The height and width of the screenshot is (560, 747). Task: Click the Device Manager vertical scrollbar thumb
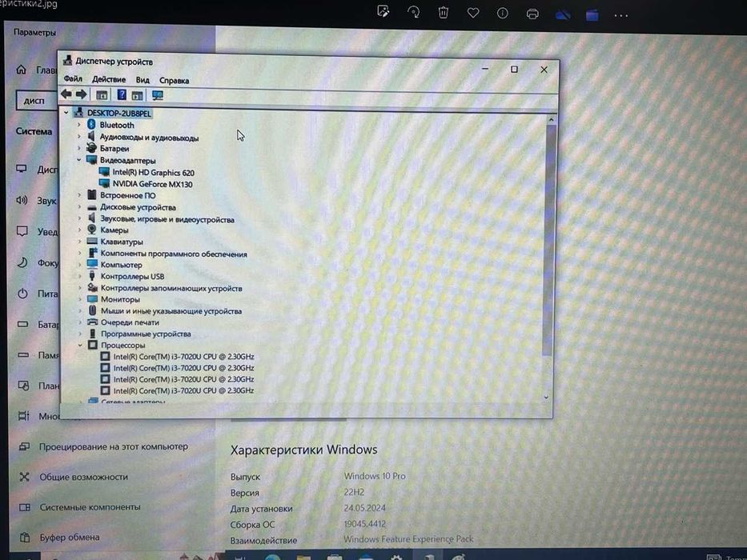(x=548, y=241)
